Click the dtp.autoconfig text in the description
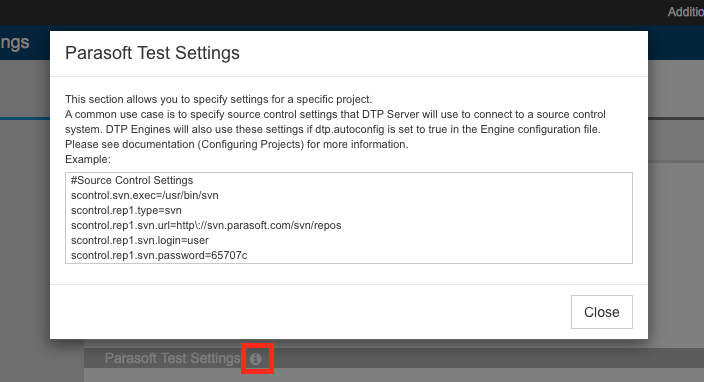Image resolution: width=704 pixels, height=382 pixels. (x=350, y=129)
